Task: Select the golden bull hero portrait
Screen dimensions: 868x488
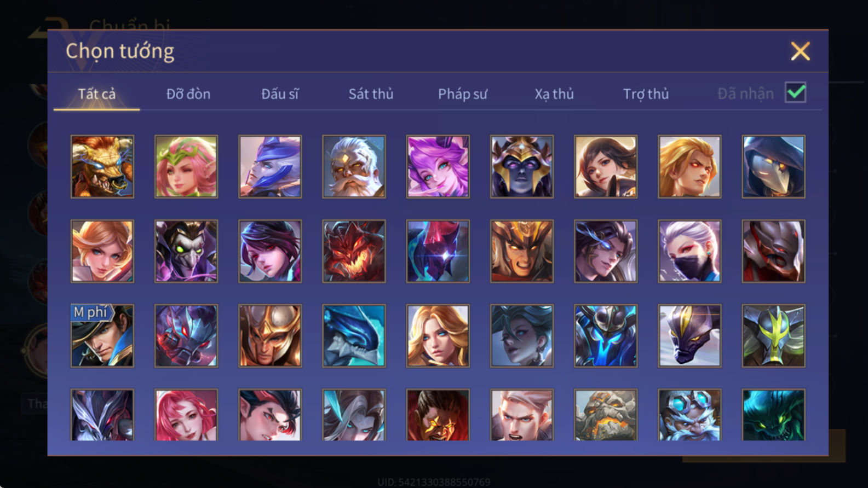Action: point(102,166)
